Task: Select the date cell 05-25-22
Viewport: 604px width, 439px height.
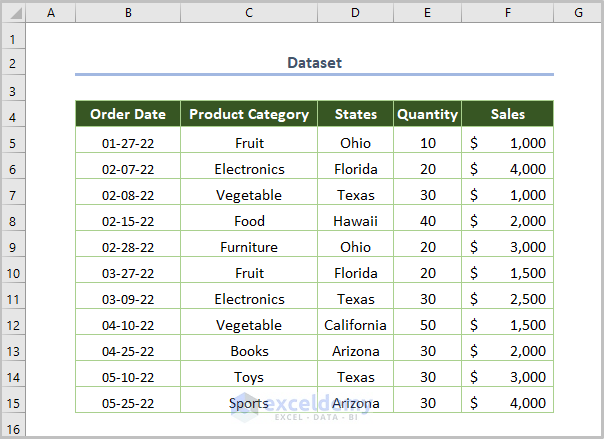Action: pos(128,403)
